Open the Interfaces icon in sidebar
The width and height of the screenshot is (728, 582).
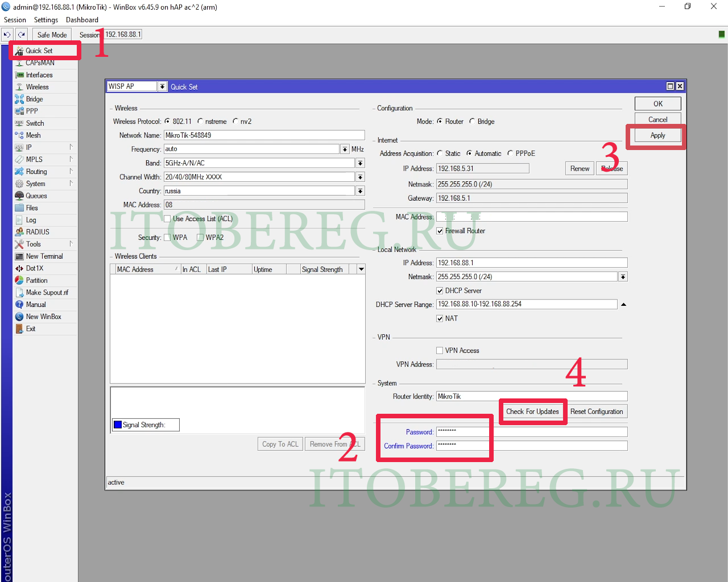click(19, 75)
